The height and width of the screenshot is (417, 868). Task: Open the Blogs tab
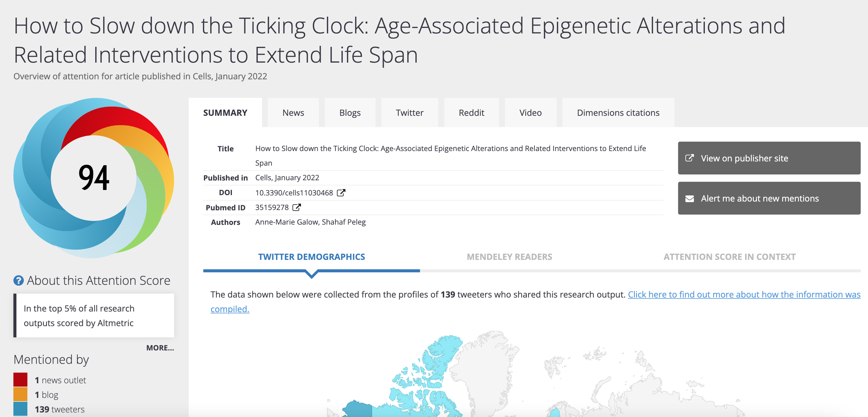coord(350,113)
